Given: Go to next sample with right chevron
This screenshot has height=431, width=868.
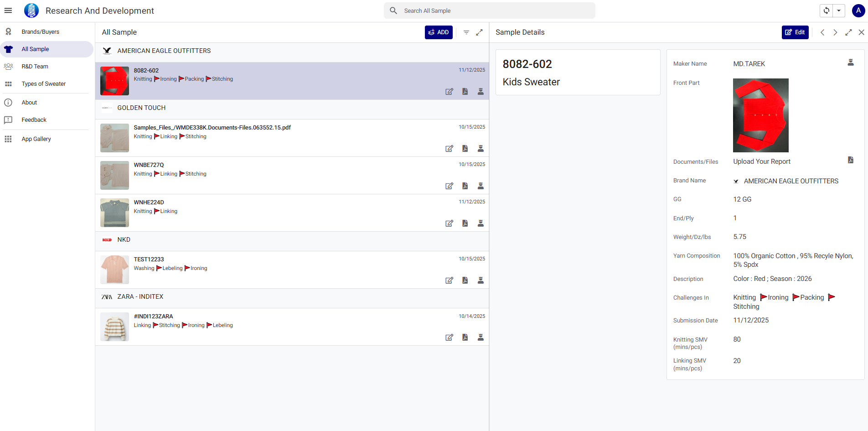Looking at the screenshot, I should (x=835, y=32).
